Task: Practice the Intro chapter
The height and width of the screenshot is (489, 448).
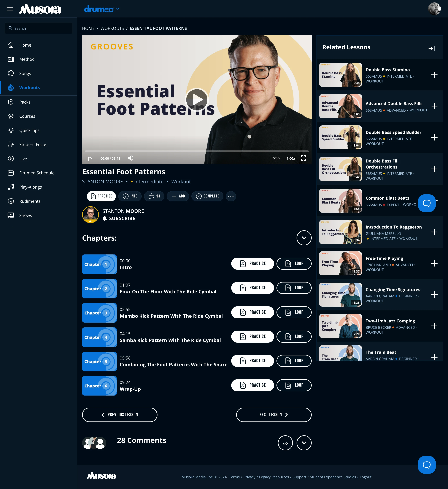Action: point(252,263)
